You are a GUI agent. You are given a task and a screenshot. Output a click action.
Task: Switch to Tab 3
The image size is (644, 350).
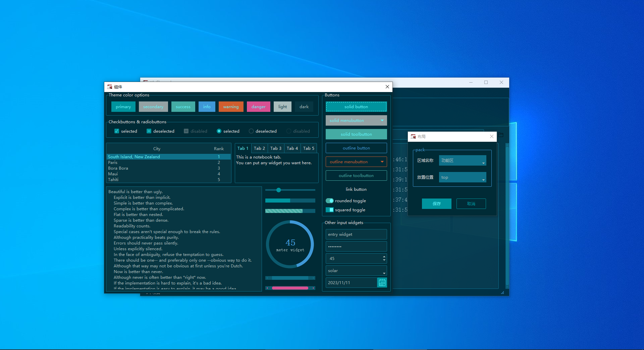(276, 148)
